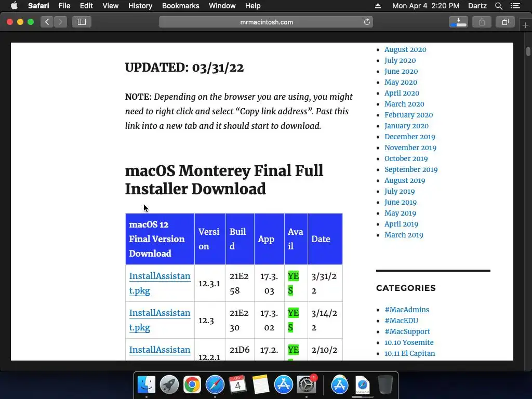Open the History menu

pos(140,6)
